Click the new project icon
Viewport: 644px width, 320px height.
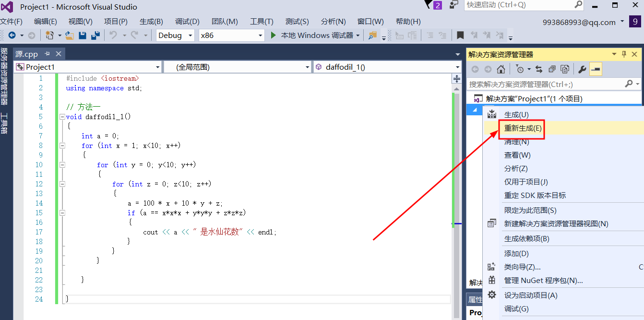click(x=49, y=35)
